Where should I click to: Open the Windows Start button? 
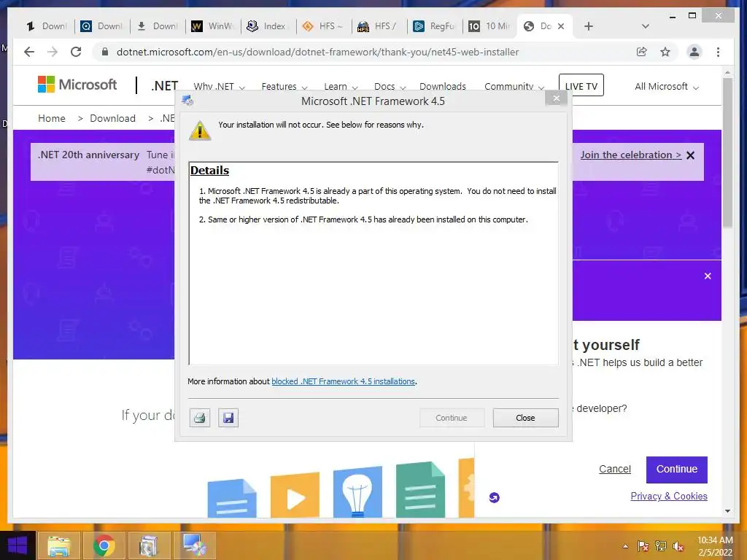[18, 545]
